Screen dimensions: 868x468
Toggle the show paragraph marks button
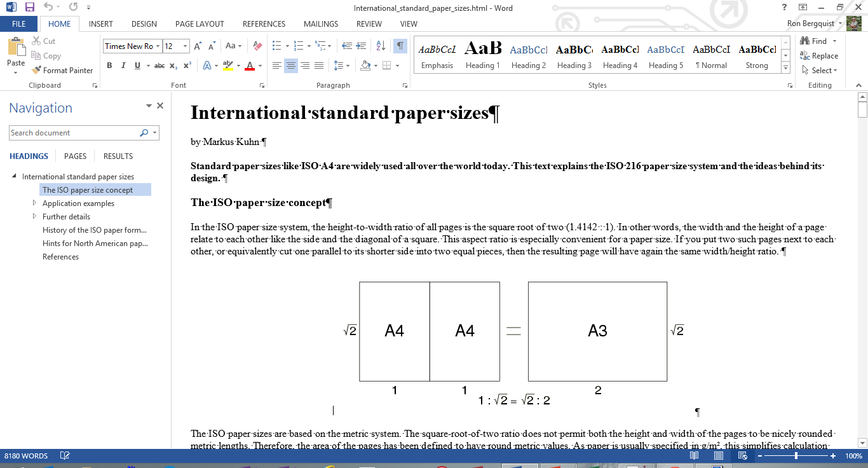(400, 46)
